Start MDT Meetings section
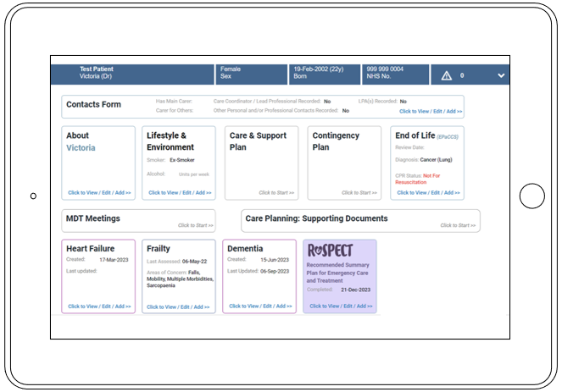This screenshot has width=562, height=392. click(195, 225)
